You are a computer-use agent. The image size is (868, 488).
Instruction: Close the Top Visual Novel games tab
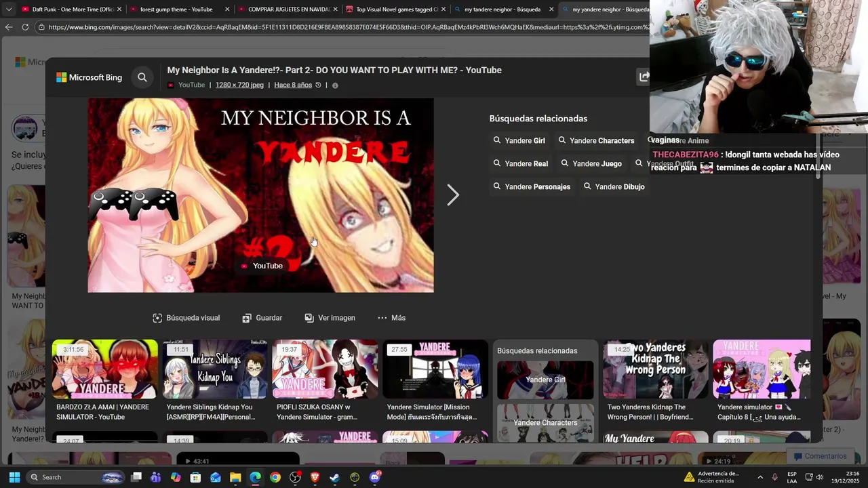coord(443,9)
